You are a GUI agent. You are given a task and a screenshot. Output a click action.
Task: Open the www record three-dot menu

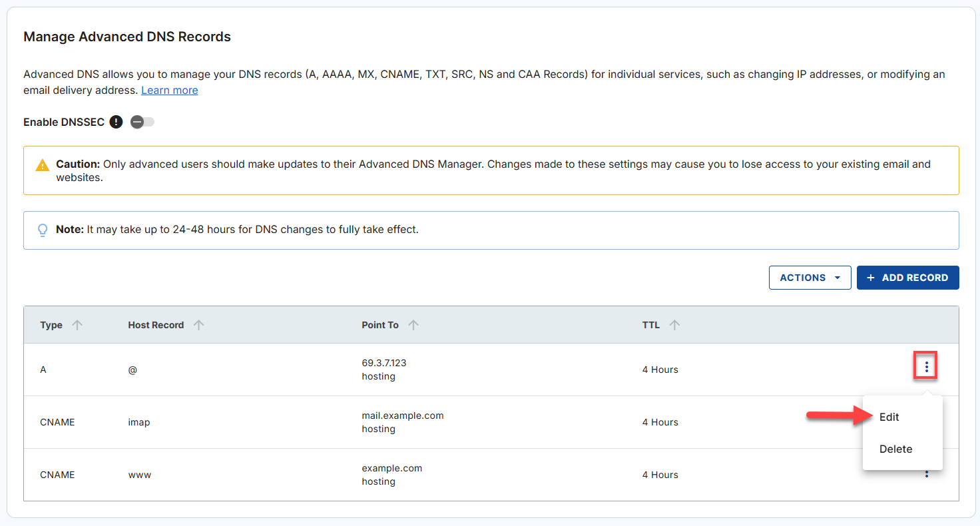click(927, 474)
